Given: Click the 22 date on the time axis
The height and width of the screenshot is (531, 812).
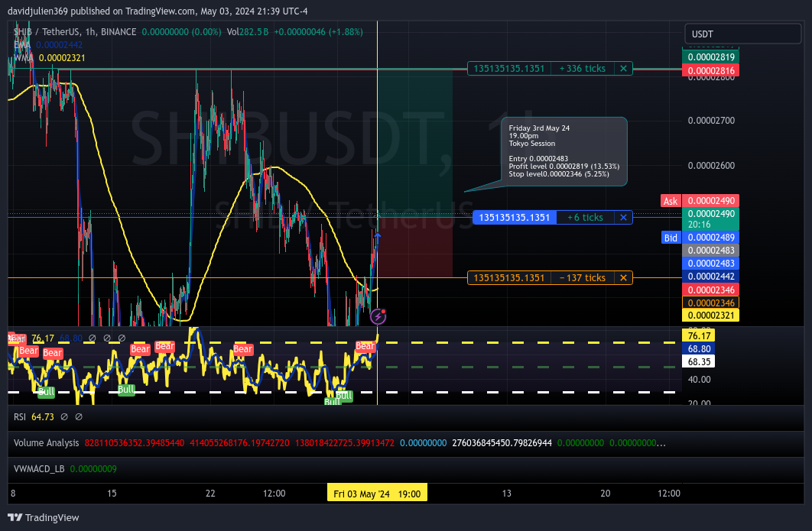Looking at the screenshot, I should click(x=210, y=494).
